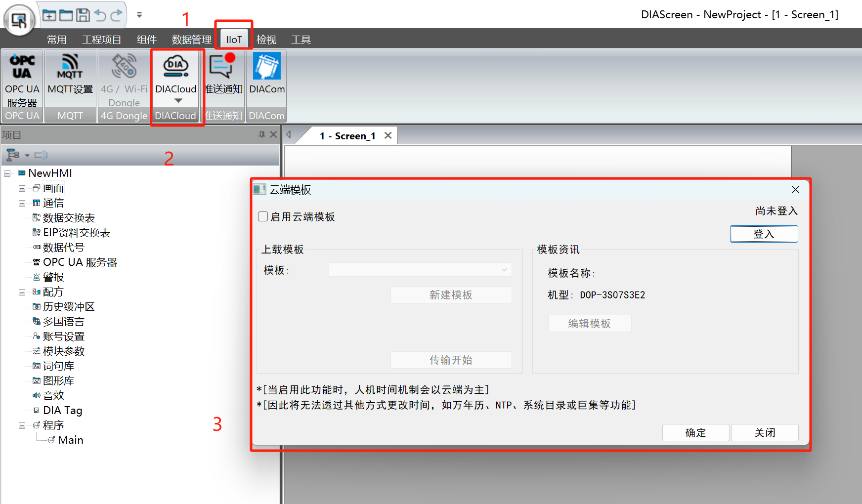Select 账号设置 in project tree
862x504 pixels.
(x=64, y=336)
